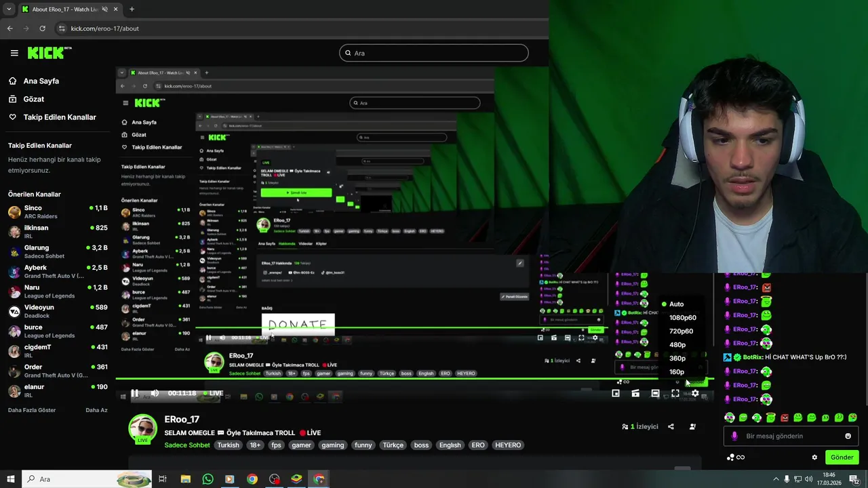Open elanur channel in sidebar
This screenshot has width=868, height=488.
tap(58, 390)
